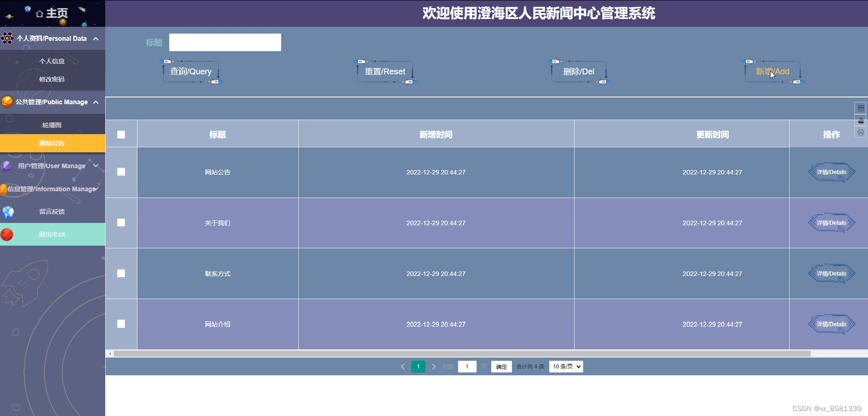Viewport: 868px width, 416px height.
Task: Open the column filter icon above the table
Action: pos(860,108)
